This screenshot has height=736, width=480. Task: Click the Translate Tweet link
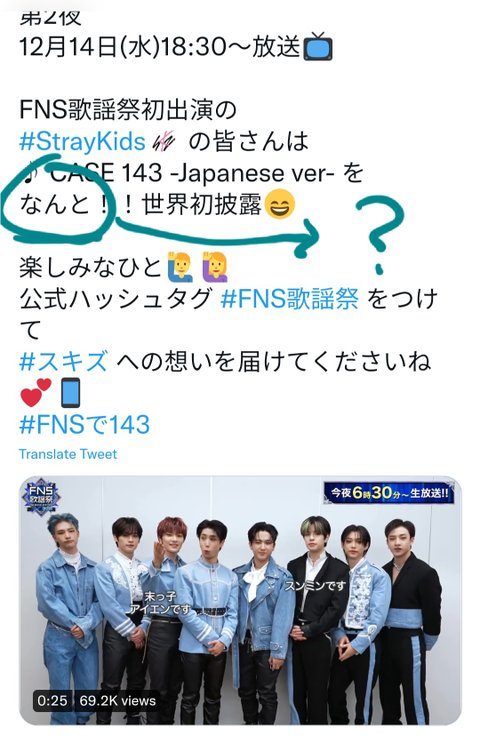(x=68, y=454)
